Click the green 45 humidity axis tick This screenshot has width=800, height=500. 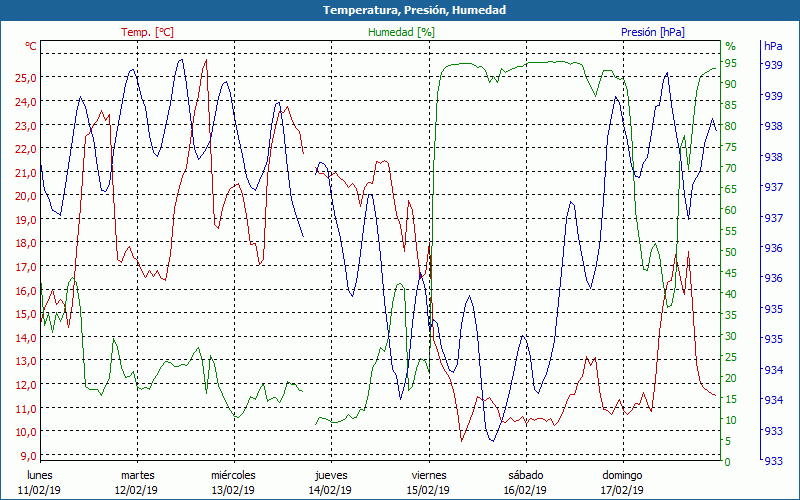731,273
